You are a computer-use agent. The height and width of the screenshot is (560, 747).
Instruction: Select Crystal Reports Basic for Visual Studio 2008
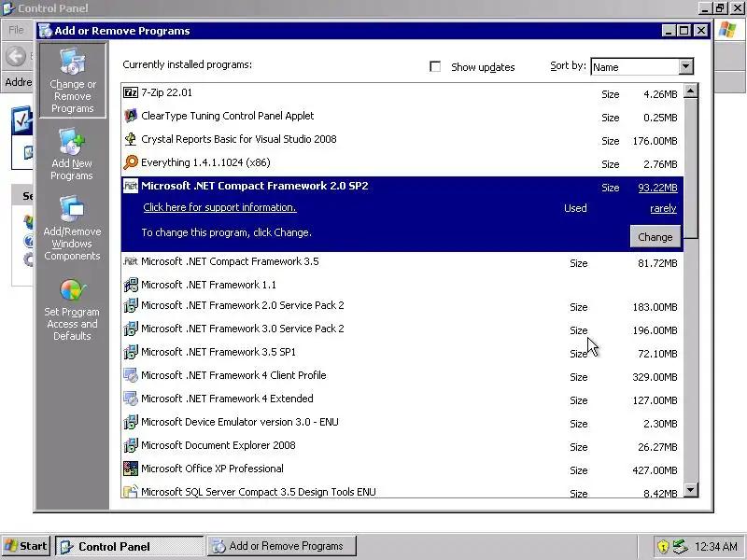pyautogui.click(x=402, y=140)
